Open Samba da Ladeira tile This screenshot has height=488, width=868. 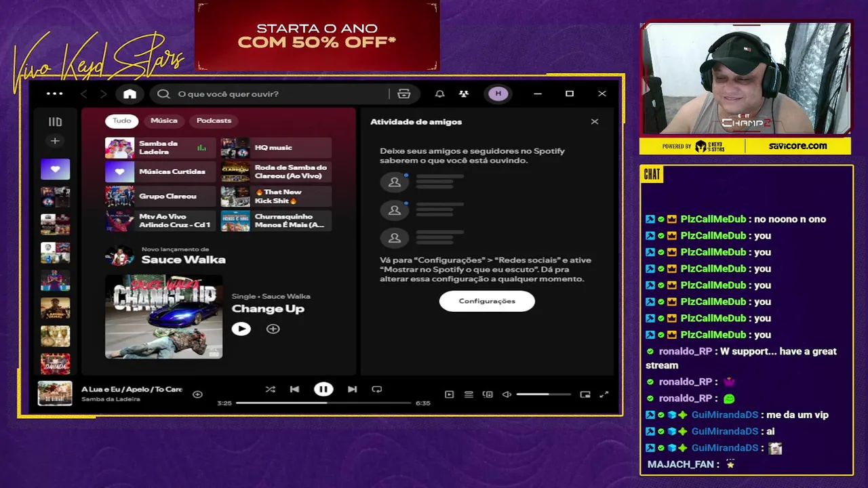[161, 148]
